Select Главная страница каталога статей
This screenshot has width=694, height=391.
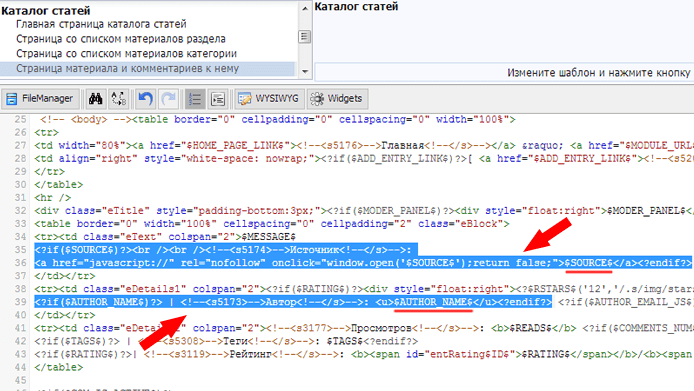(101, 24)
